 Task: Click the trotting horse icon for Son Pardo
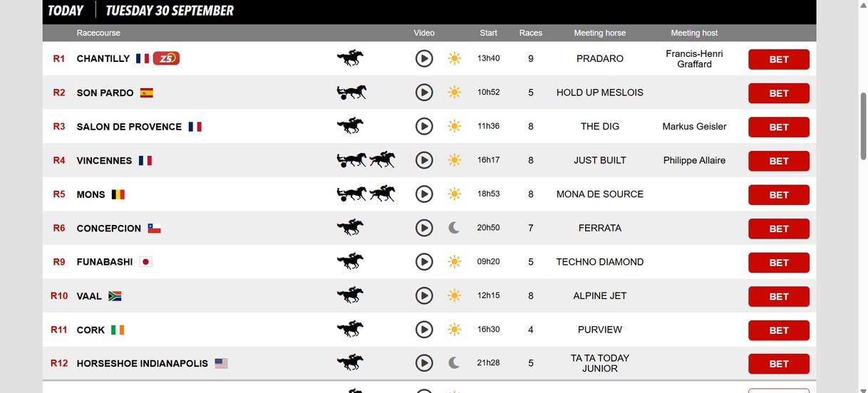click(351, 93)
